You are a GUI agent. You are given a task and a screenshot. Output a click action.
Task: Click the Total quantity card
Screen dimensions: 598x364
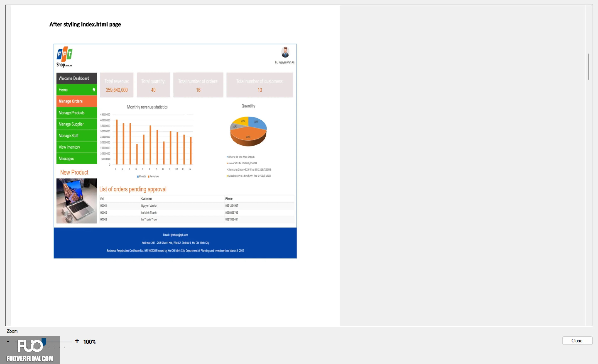(153, 85)
